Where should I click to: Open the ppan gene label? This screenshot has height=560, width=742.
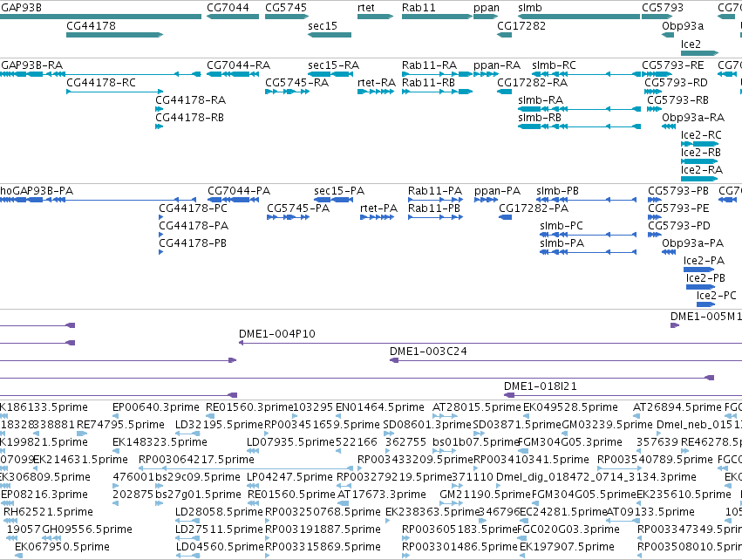[487, 8]
